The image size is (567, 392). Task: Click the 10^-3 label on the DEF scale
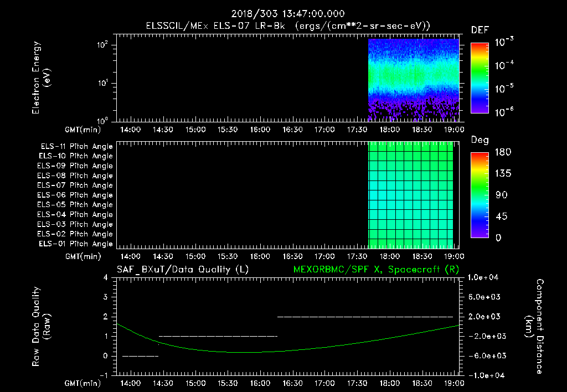point(504,42)
